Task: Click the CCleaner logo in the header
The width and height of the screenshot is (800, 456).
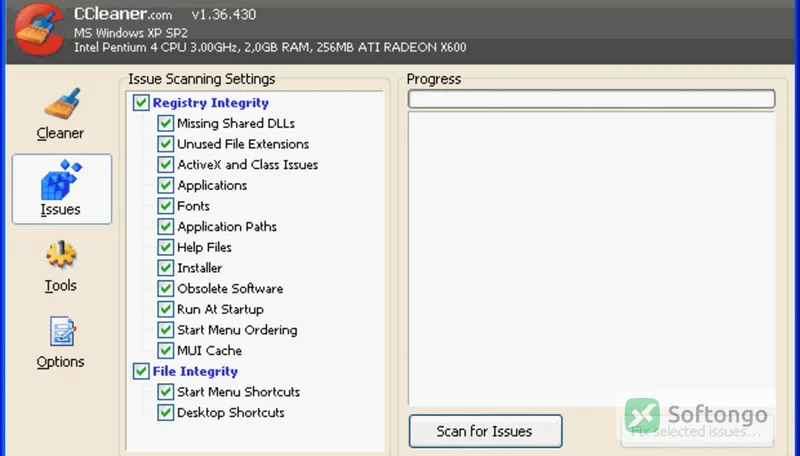Action: click(39, 30)
